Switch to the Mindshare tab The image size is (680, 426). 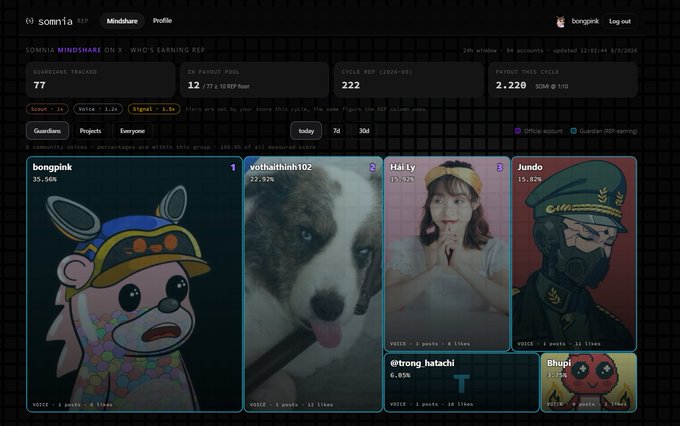pyautogui.click(x=122, y=21)
